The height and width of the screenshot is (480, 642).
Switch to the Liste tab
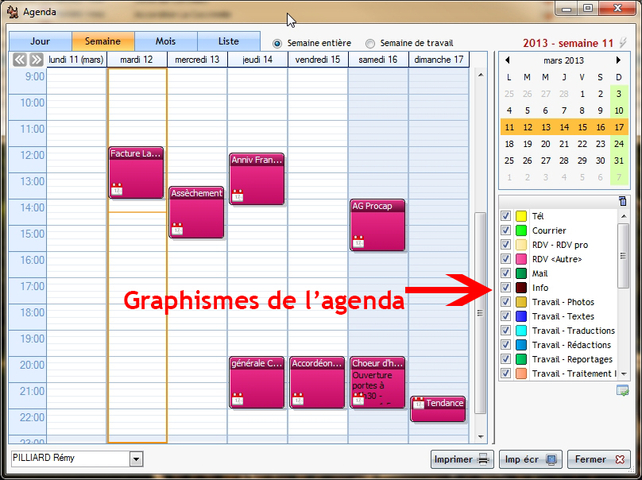[228, 42]
